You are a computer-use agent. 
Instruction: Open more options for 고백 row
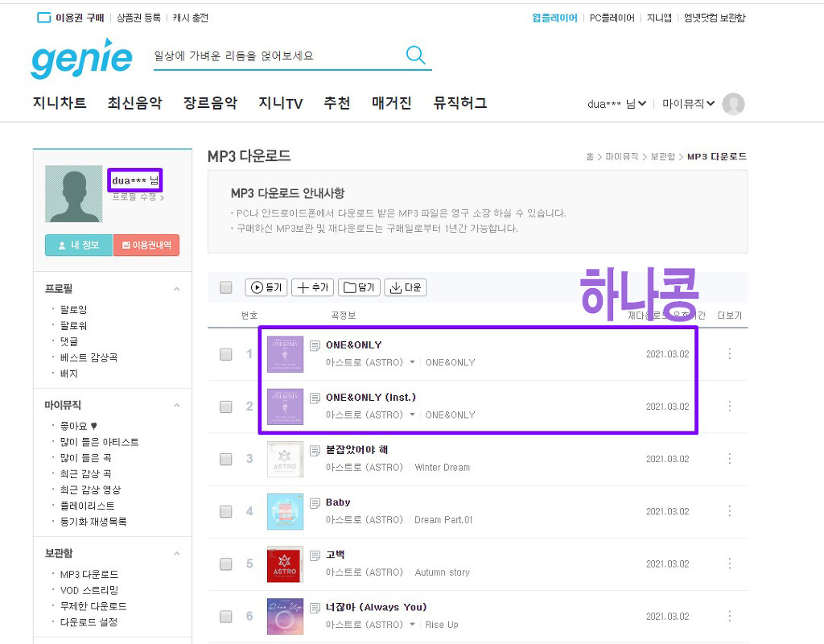pos(729,563)
